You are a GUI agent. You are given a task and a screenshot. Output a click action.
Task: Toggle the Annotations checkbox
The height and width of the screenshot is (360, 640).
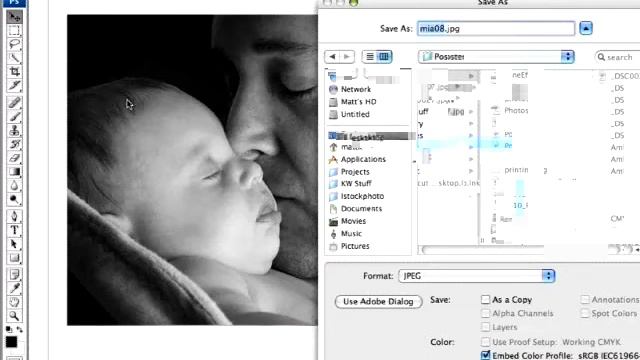pyautogui.click(x=585, y=300)
